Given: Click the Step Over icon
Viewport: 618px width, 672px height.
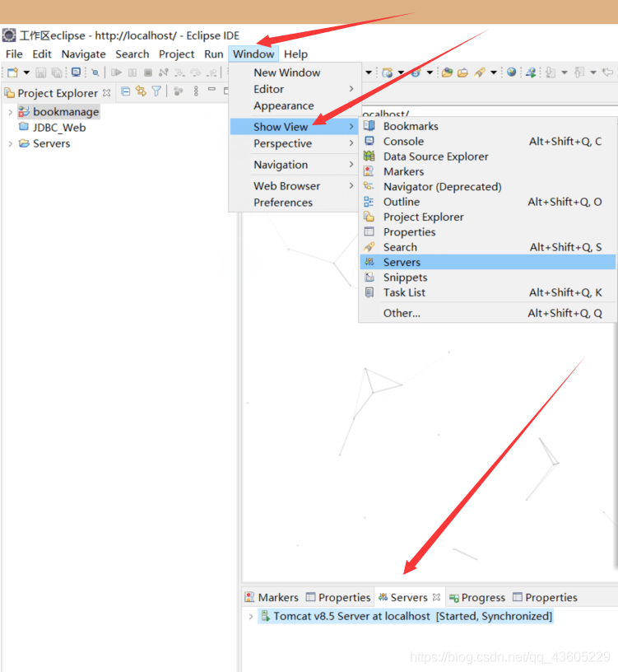Looking at the screenshot, I should (x=195, y=72).
